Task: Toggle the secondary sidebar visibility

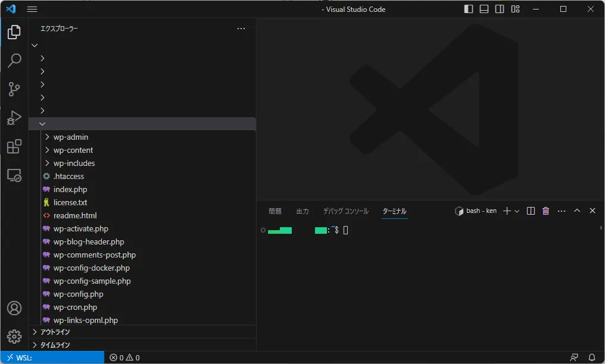Action: 500,9
